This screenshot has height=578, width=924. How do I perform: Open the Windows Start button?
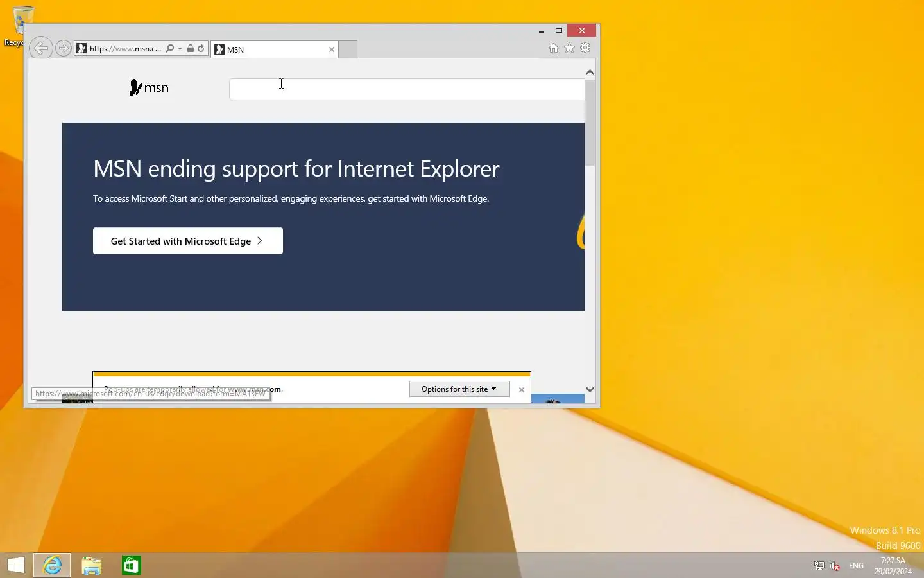[16, 565]
